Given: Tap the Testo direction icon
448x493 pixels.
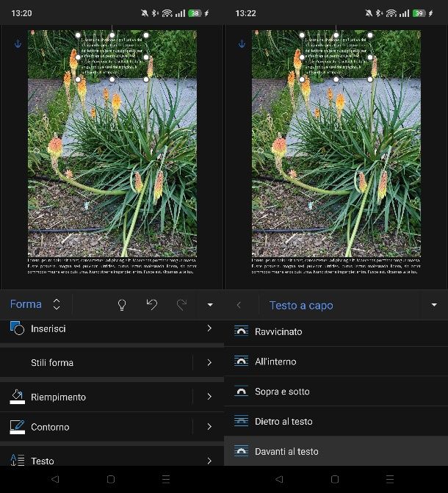Looking at the screenshot, I should click(x=18, y=461).
